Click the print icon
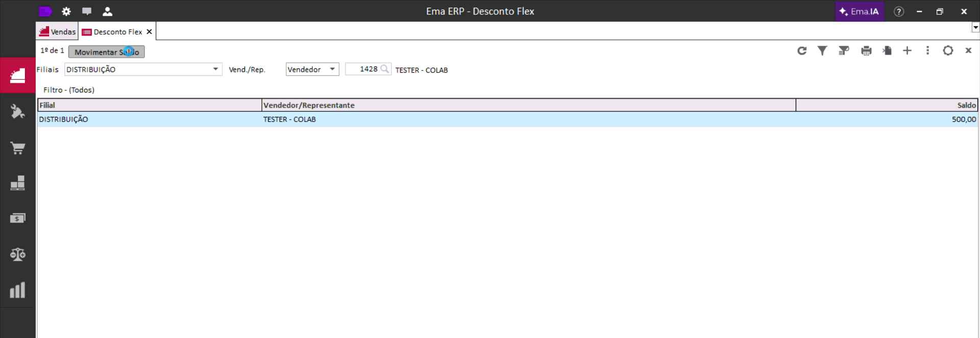This screenshot has height=338, width=980. click(866, 51)
